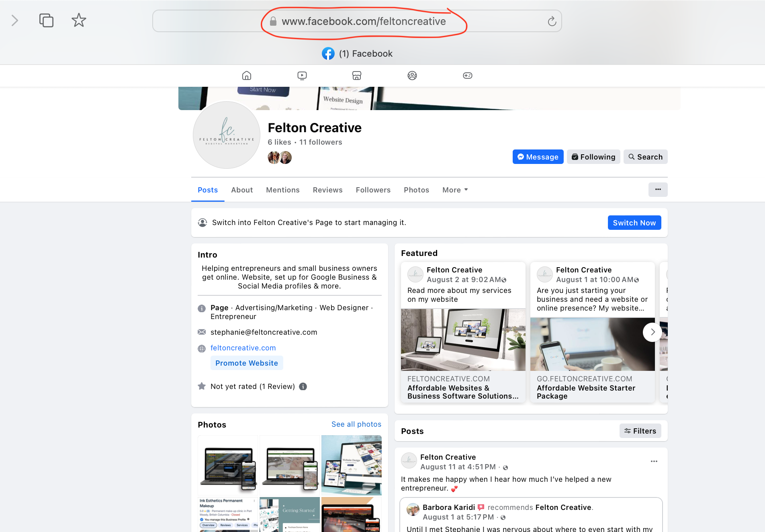The width and height of the screenshot is (765, 532).
Task: Open the three-dot page options button
Action: click(658, 190)
